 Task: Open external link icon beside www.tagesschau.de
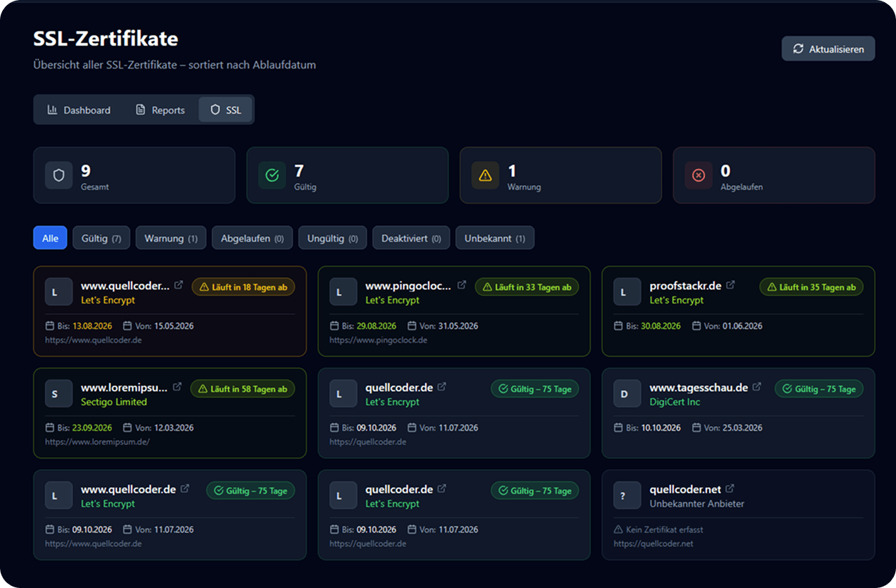coord(757,387)
